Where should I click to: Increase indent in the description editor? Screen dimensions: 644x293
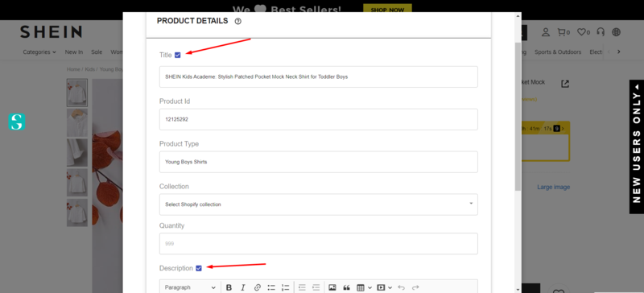point(316,287)
